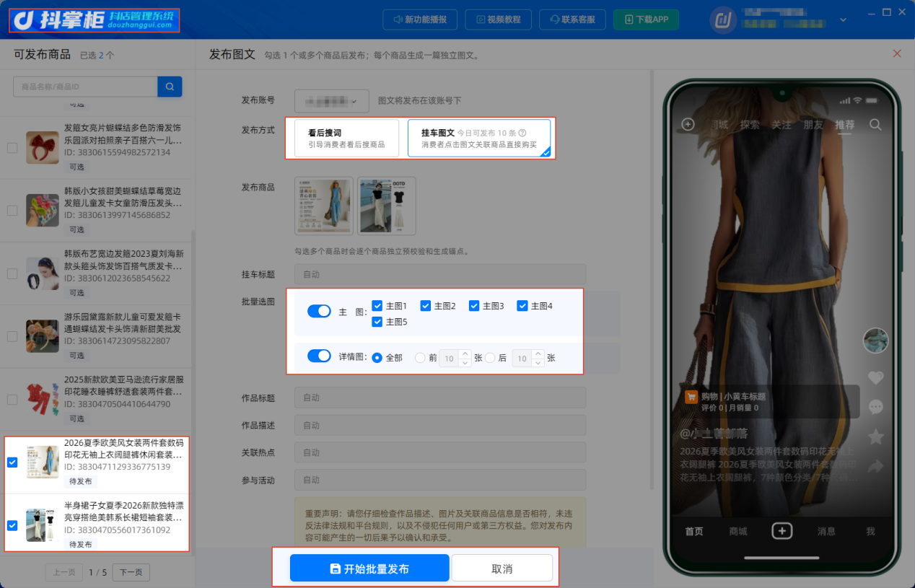Image resolution: width=915 pixels, height=588 pixels.
Task: Go to 下一页 in product list
Action: (x=131, y=572)
